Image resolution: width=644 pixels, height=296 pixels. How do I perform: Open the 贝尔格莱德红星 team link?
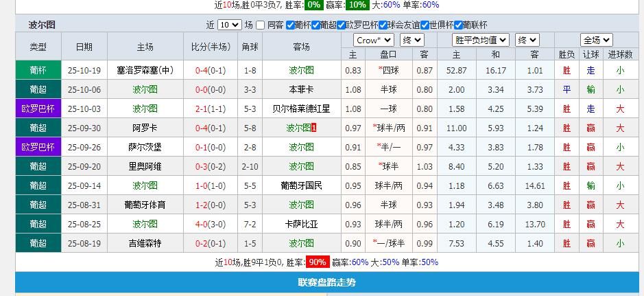[x=301, y=109]
